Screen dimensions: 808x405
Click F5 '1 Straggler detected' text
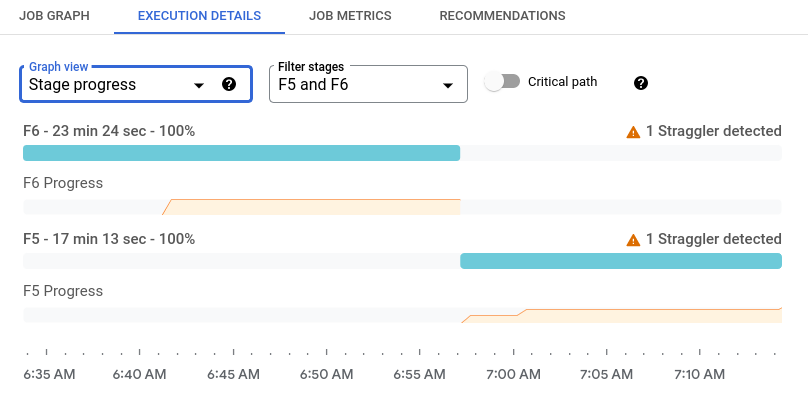pyautogui.click(x=713, y=240)
